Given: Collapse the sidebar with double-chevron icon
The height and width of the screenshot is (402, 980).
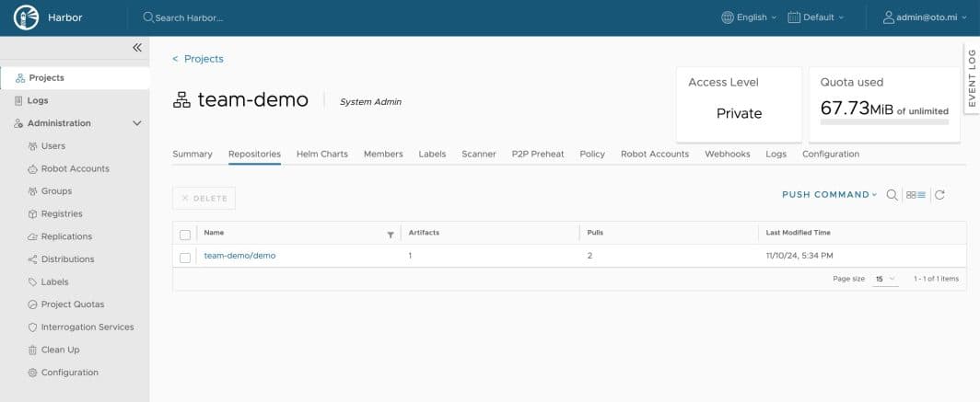Looking at the screenshot, I should 136,48.
